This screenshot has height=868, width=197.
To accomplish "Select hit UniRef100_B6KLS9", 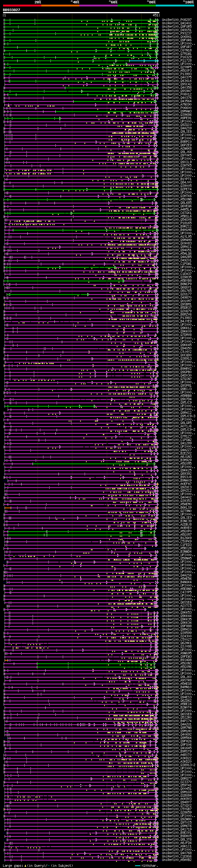I will [x=176, y=507].
